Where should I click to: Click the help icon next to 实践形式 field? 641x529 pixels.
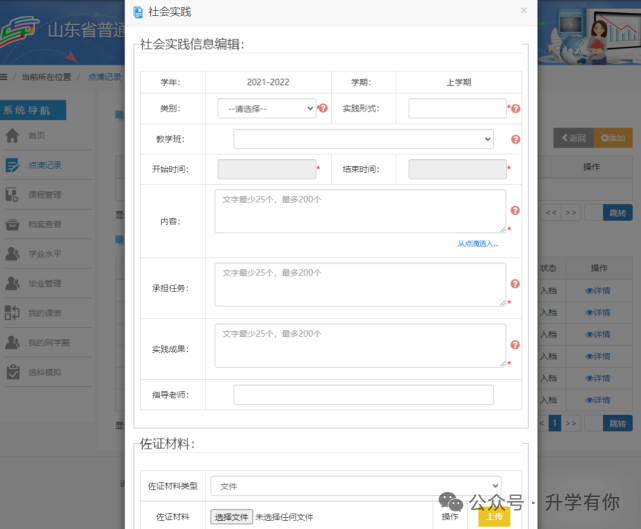[x=515, y=108]
